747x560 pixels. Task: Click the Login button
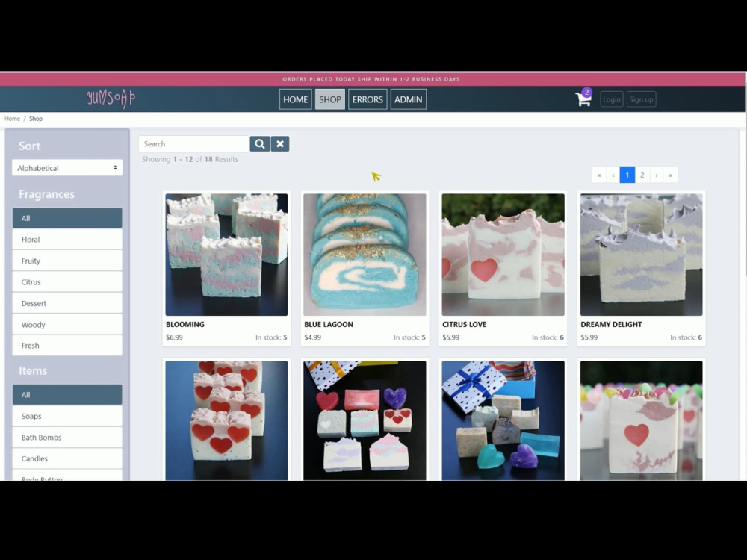612,99
